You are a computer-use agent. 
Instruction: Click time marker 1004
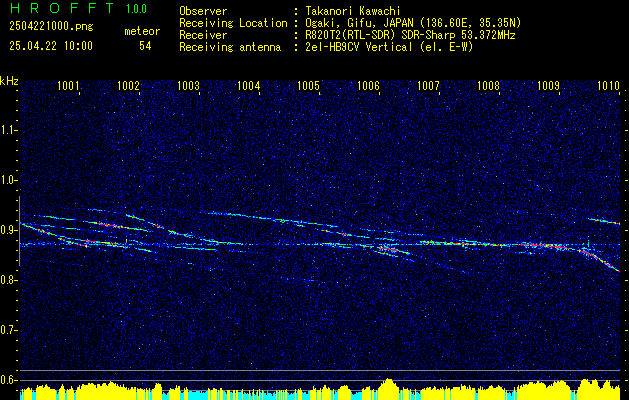[x=248, y=85]
